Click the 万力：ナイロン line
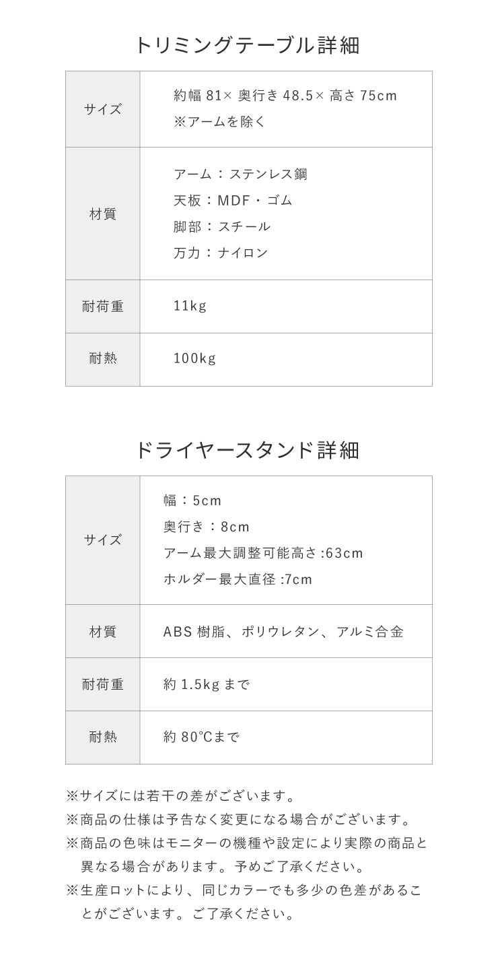498x980 pixels. pos(221,253)
